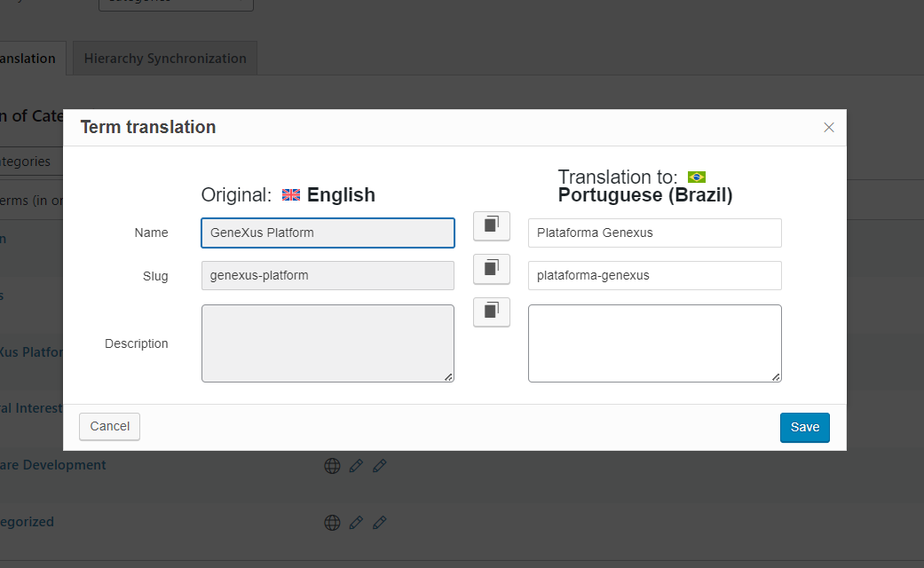Click first pencil icon in Software Development row
This screenshot has height=568, width=924.
coord(356,466)
